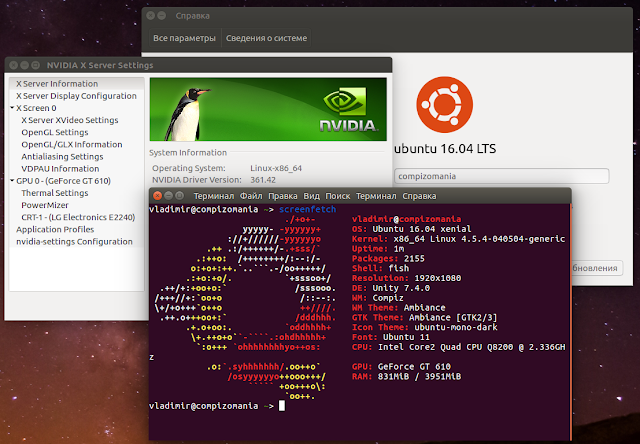The height and width of the screenshot is (444, 640).
Task: Click the partially visible обновления button
Action: (597, 268)
